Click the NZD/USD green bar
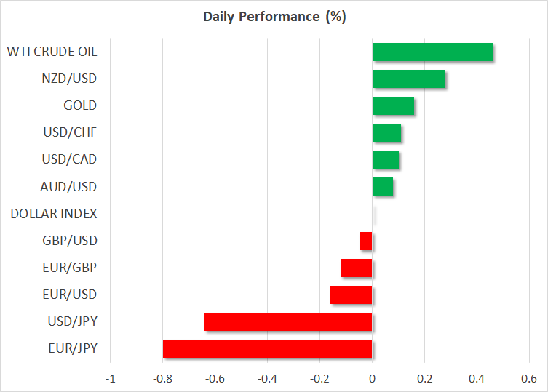 click(408, 79)
